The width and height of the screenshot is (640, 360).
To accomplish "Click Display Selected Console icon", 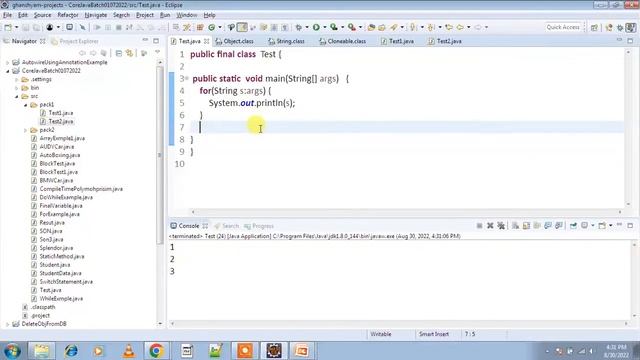I will pos(584,226).
